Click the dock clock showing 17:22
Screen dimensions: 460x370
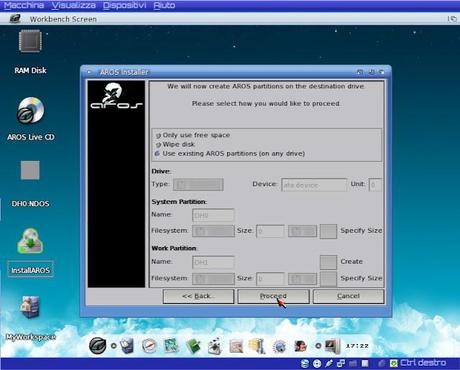(357, 346)
